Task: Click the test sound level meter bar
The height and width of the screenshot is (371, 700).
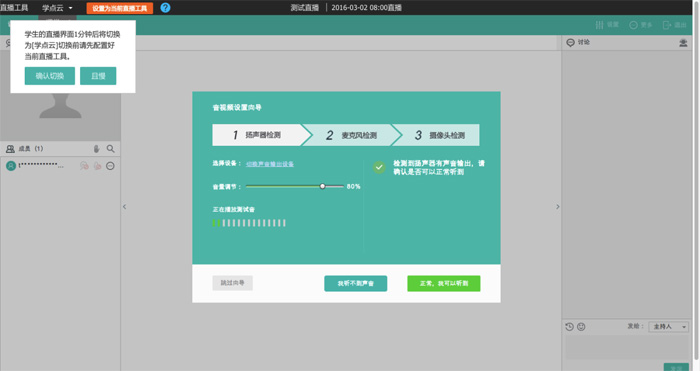Action: pyautogui.click(x=249, y=223)
